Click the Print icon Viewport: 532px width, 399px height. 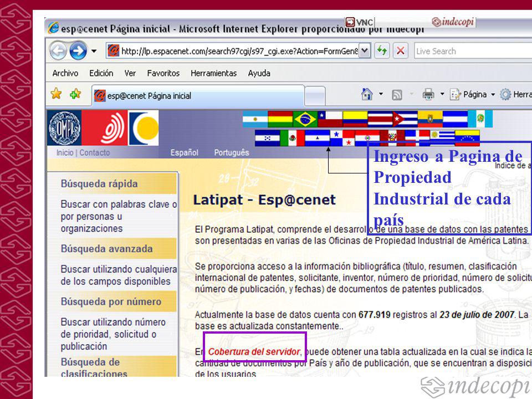coord(428,94)
